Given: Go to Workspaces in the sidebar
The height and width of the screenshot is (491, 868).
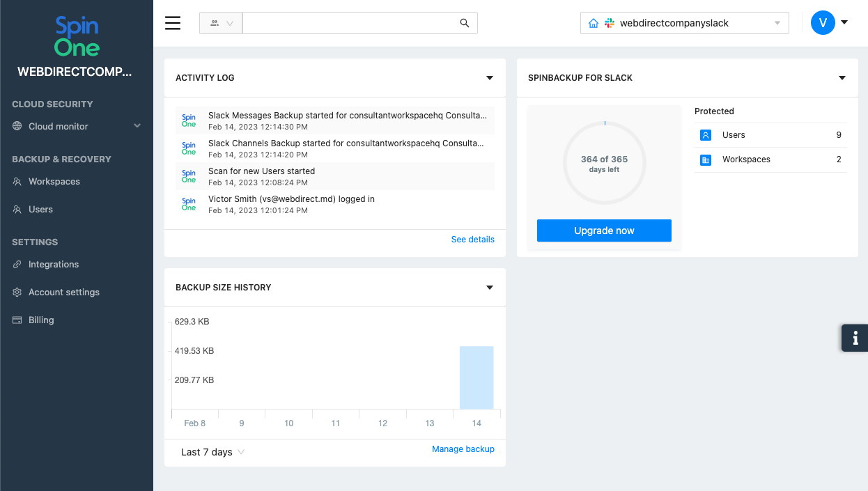Looking at the screenshot, I should pyautogui.click(x=54, y=181).
